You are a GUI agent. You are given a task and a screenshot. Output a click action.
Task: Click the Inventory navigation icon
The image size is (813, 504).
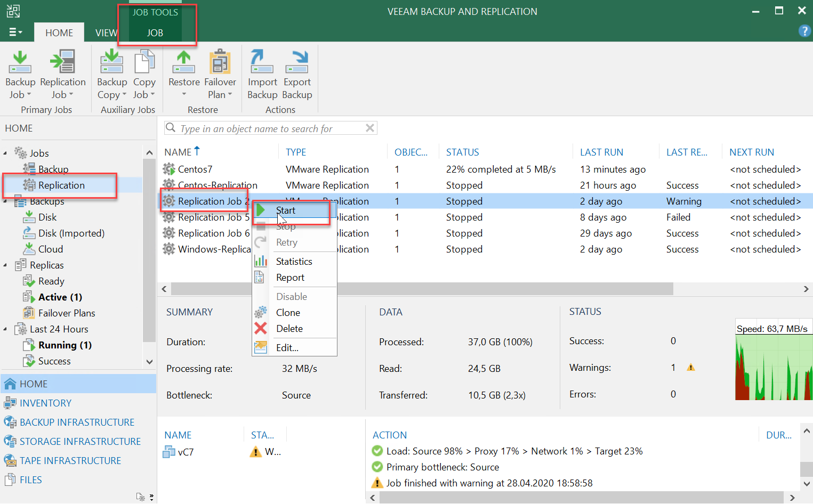(x=10, y=403)
